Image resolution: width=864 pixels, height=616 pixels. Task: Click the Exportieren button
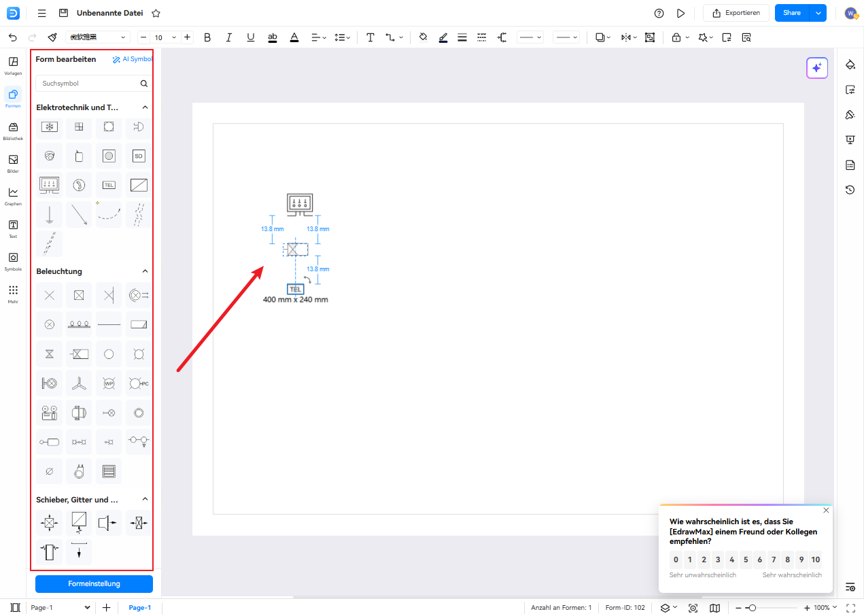736,13
